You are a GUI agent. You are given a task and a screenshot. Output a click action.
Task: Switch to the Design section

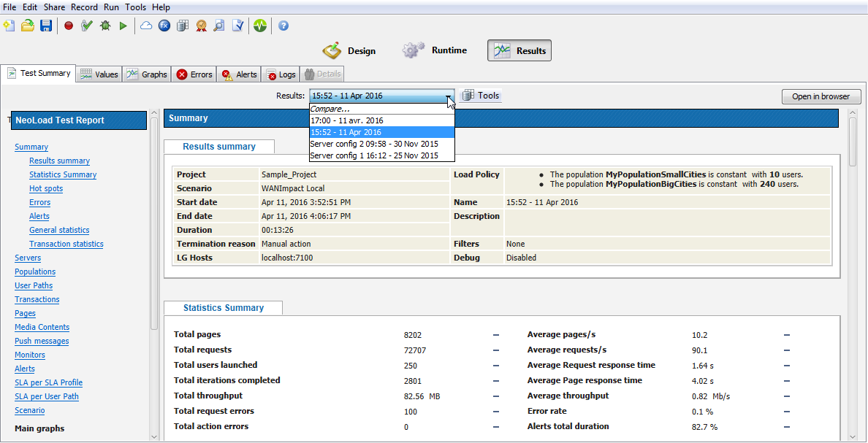(x=350, y=50)
